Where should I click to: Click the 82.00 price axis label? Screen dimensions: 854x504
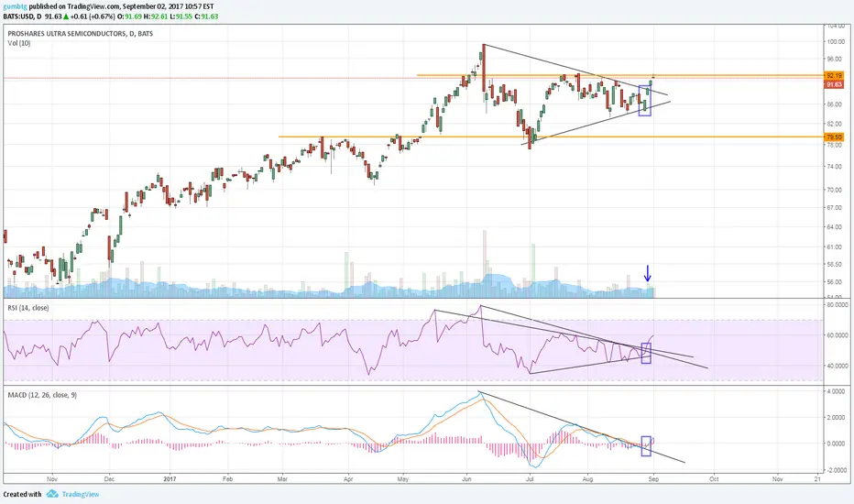click(x=835, y=125)
